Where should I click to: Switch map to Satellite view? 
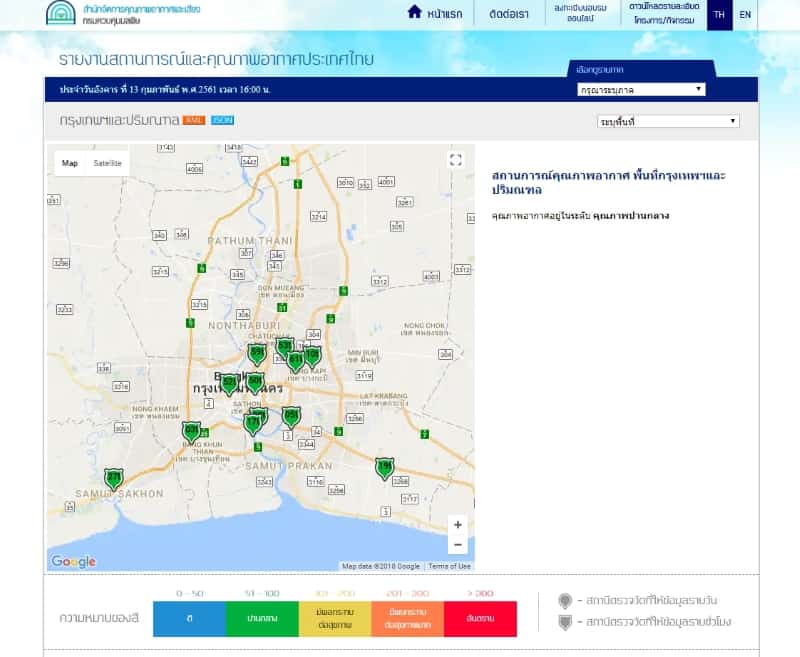(107, 163)
